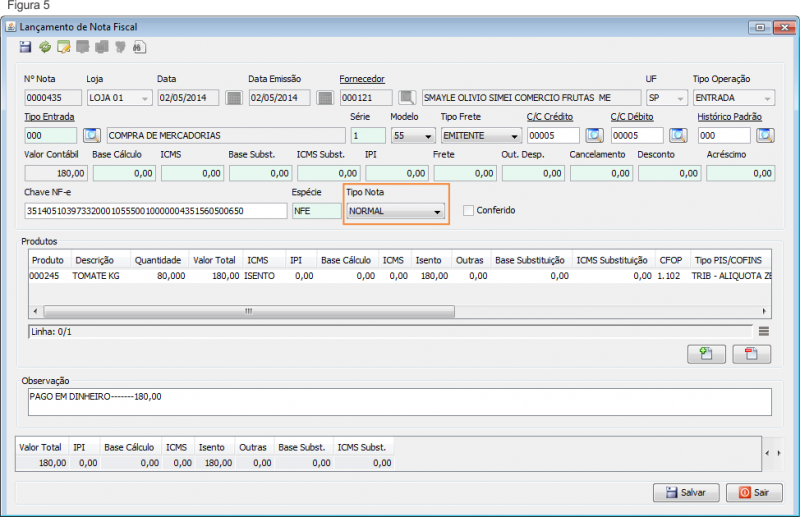
Task: Click the totals panel scroll right arrow
Action: tap(779, 453)
